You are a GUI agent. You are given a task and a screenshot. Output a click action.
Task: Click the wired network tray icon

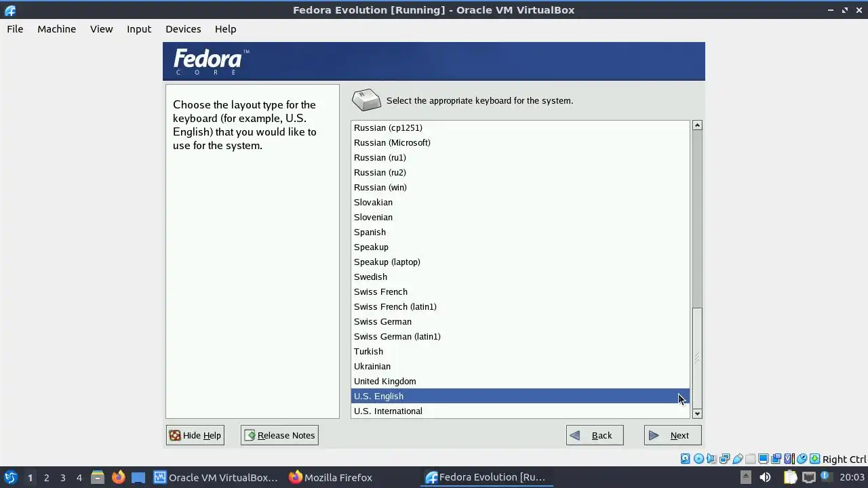[809, 477]
